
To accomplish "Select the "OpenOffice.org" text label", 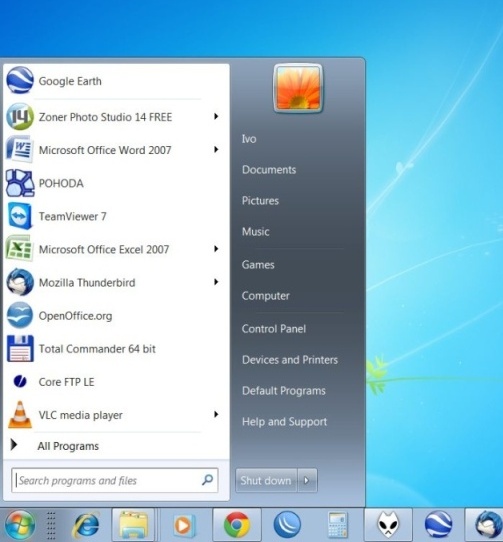I will [x=75, y=316].
